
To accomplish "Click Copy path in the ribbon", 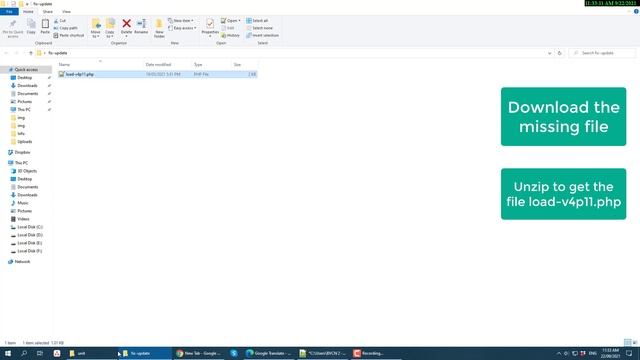I will click(65, 28).
